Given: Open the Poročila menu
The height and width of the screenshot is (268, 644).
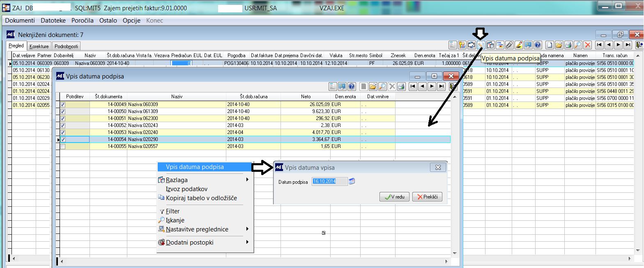Looking at the screenshot, I should pos(83,21).
